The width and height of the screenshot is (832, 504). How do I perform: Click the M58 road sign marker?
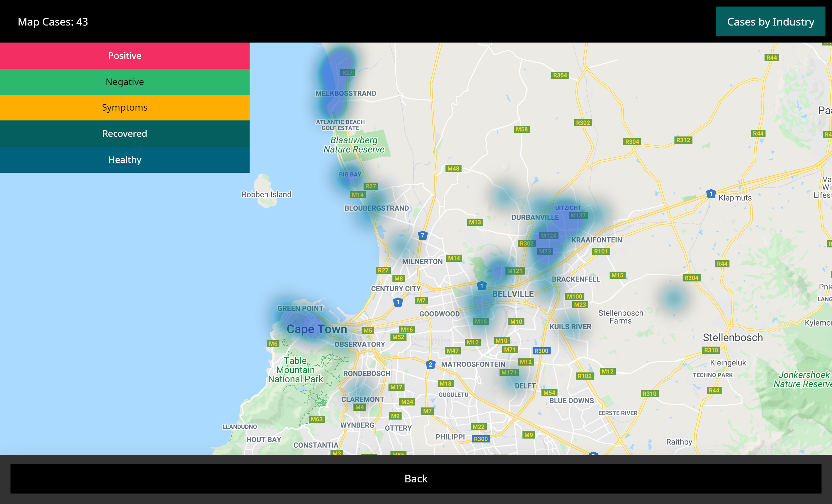[522, 129]
